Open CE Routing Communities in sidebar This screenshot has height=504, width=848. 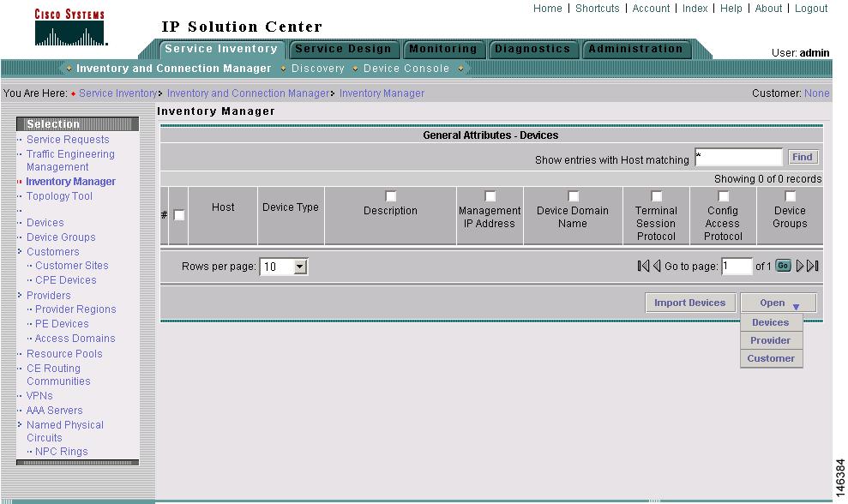(58, 375)
